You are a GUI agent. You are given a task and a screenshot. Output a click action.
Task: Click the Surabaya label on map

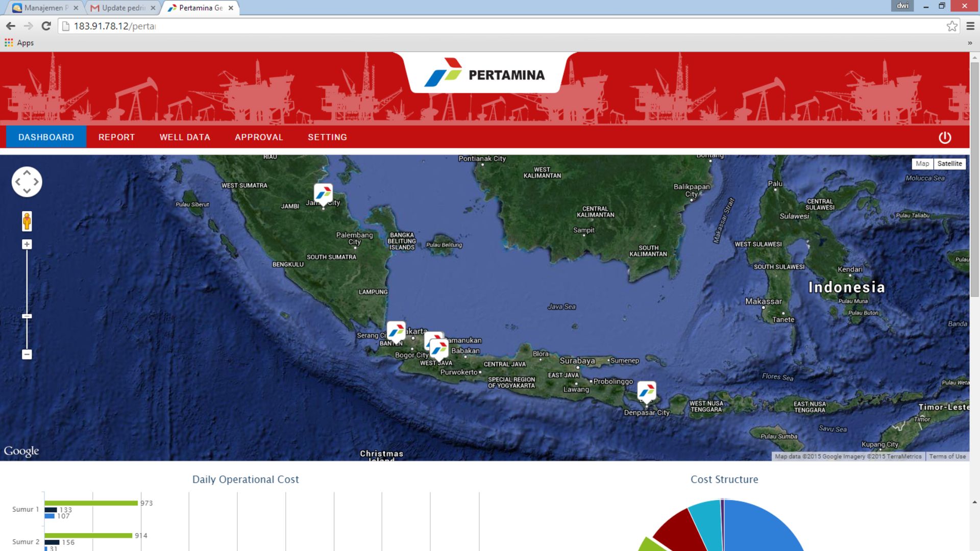(x=577, y=361)
